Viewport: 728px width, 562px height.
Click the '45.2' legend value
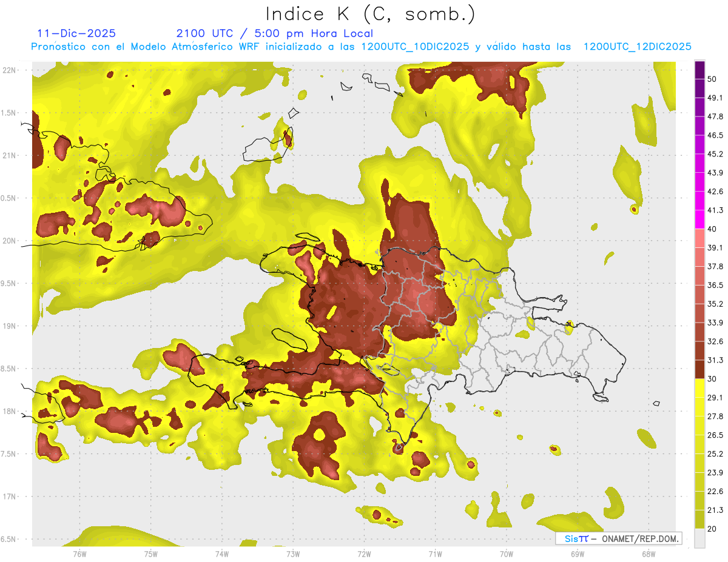(x=715, y=154)
